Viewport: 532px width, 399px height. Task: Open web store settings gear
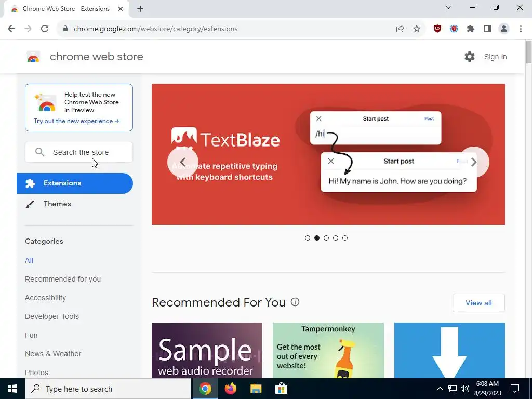[470, 57]
